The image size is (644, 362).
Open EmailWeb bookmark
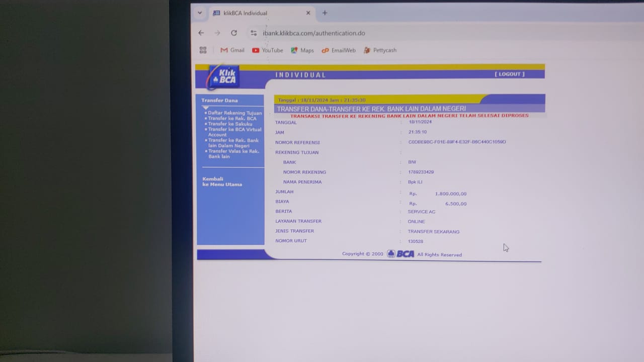point(339,50)
